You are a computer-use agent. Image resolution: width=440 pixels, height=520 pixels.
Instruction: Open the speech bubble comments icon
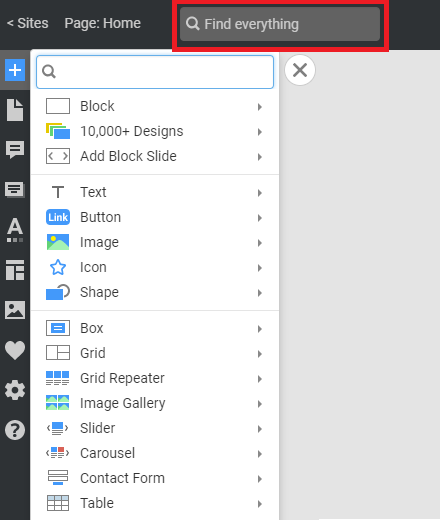pyautogui.click(x=15, y=150)
